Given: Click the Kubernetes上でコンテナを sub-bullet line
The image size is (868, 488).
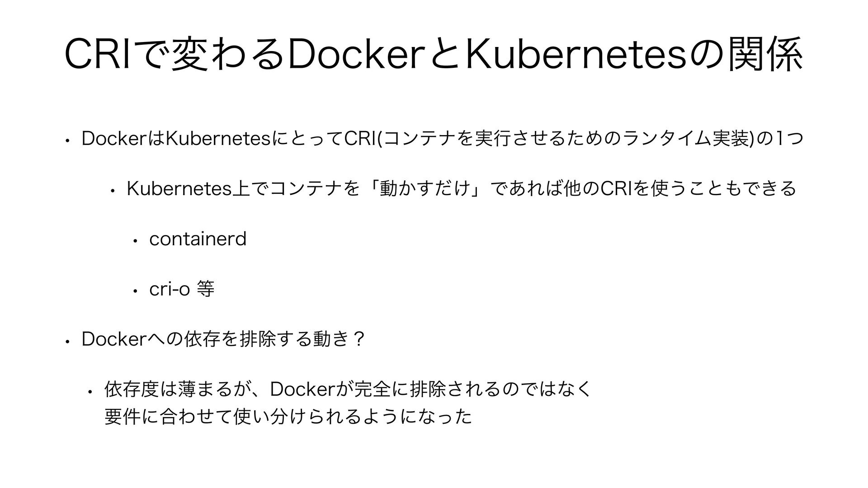Looking at the screenshot, I should click(x=461, y=188).
